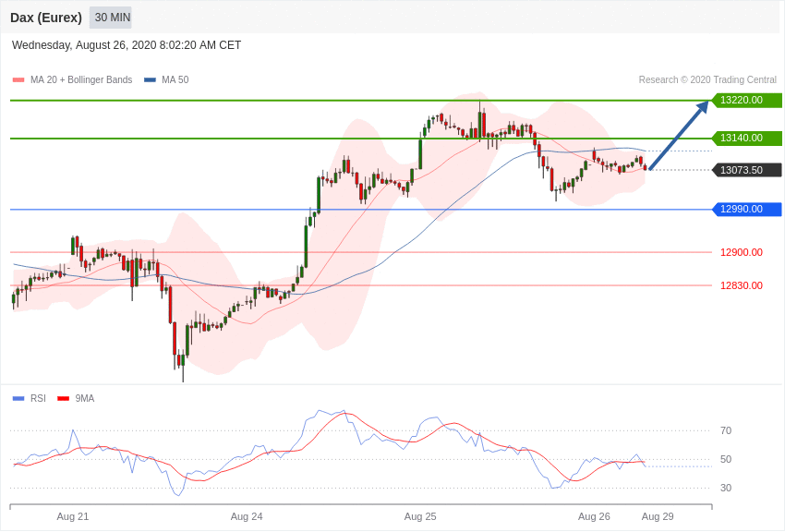Click the 9MA red legend swatch
The width and height of the screenshot is (785, 532).
point(63,399)
